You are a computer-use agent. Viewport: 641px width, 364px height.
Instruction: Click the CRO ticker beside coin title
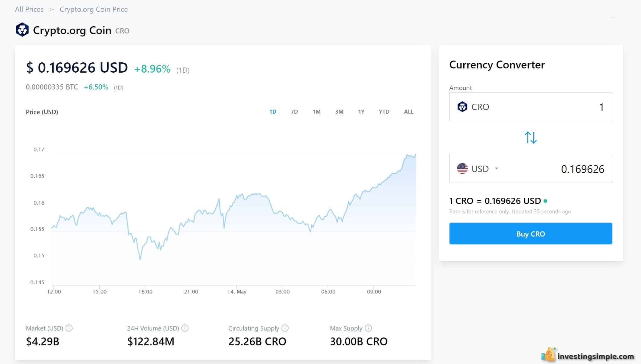coord(122,31)
